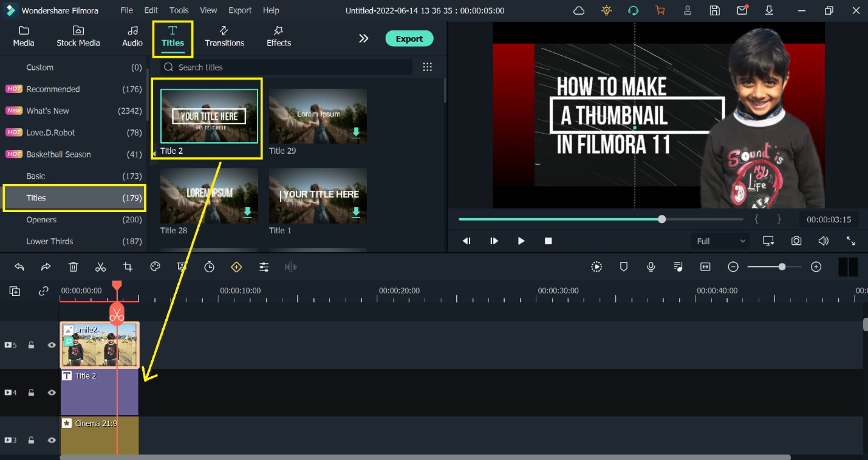Toggle auto ripple link icon

[43, 291]
